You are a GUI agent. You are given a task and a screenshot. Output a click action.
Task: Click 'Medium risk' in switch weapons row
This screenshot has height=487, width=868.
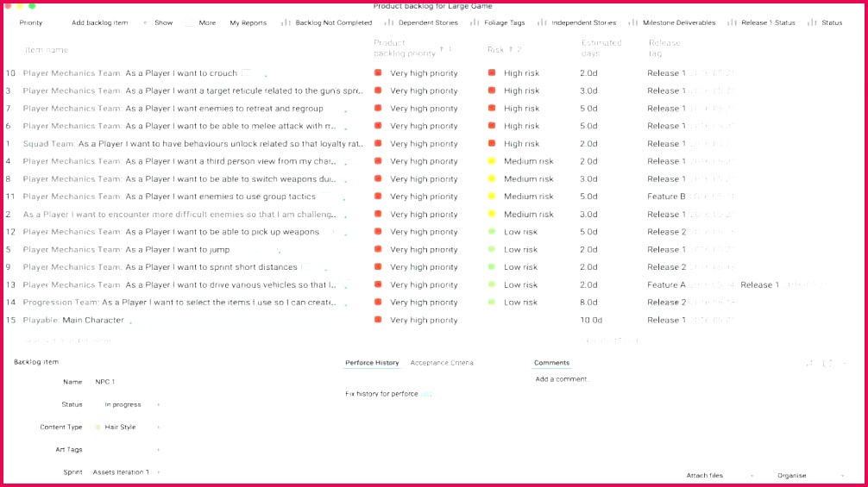tap(529, 179)
